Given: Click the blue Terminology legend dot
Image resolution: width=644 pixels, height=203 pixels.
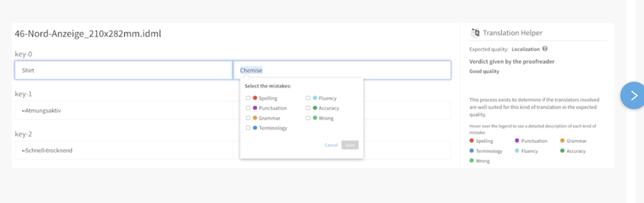Looking at the screenshot, I should tap(472, 151).
